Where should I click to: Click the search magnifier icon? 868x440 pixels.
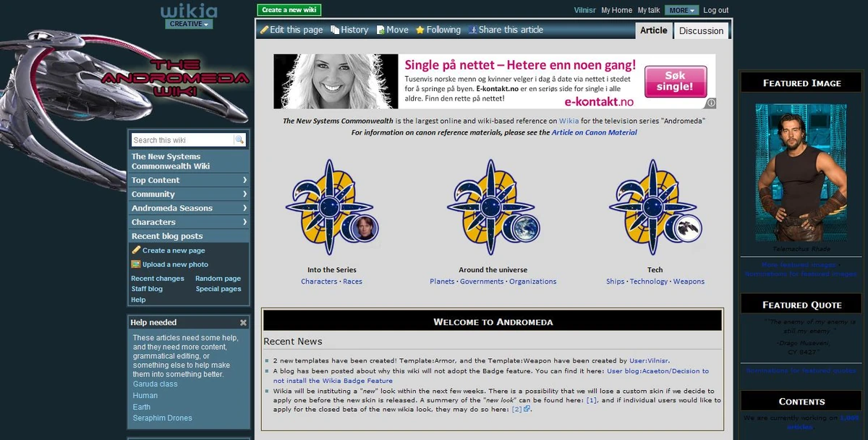click(240, 139)
